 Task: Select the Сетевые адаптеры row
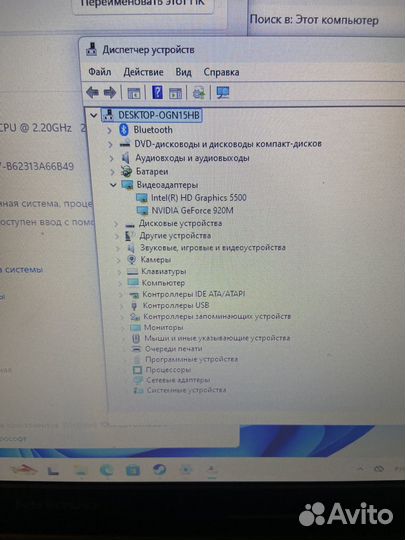point(178,380)
